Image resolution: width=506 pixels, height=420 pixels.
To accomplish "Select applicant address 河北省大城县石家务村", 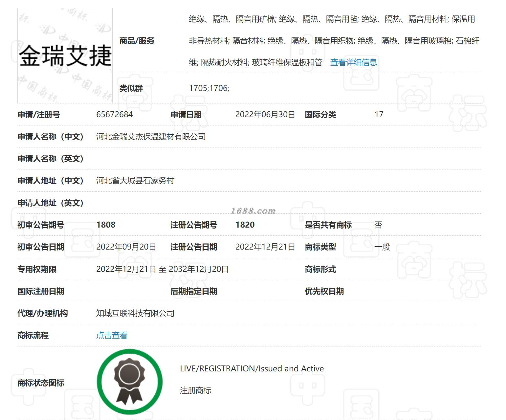I will click(x=135, y=181).
